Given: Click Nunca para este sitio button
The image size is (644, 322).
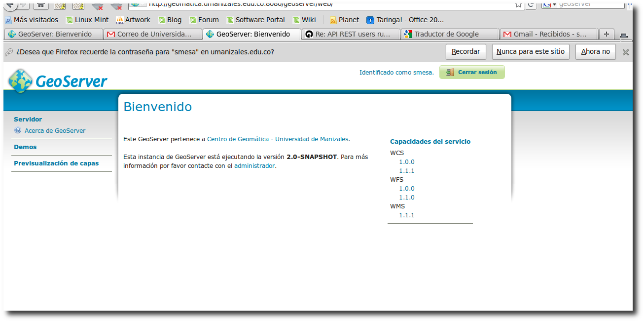Looking at the screenshot, I should pyautogui.click(x=531, y=52).
